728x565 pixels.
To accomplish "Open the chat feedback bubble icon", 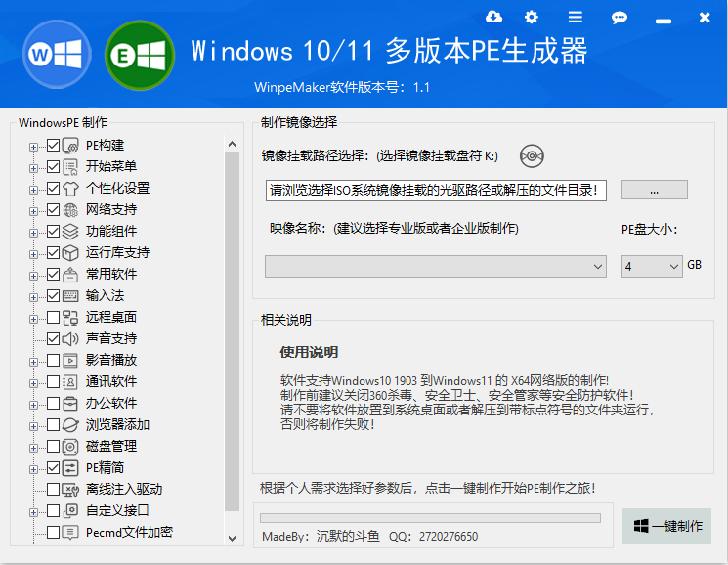I will pyautogui.click(x=620, y=18).
